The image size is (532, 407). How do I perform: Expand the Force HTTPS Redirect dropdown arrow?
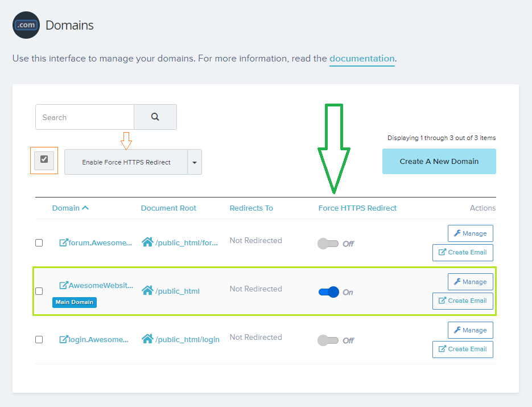pos(195,162)
